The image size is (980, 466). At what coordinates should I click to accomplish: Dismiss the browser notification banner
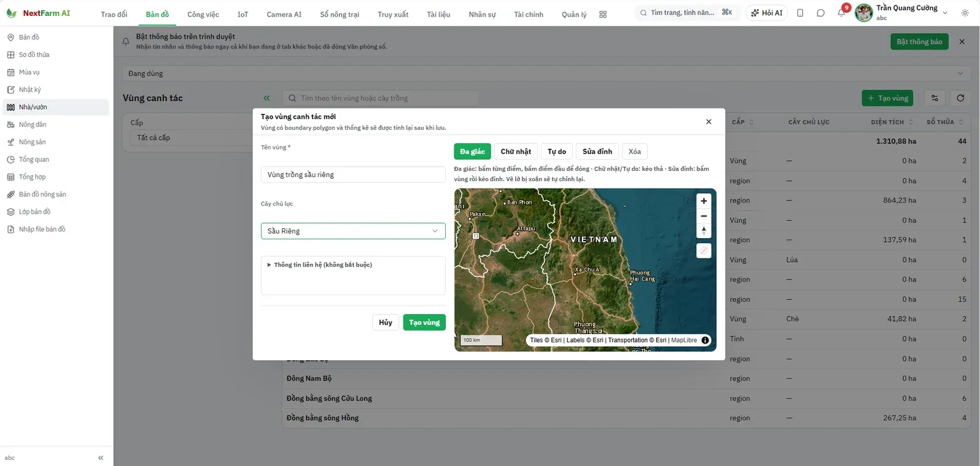(962, 42)
